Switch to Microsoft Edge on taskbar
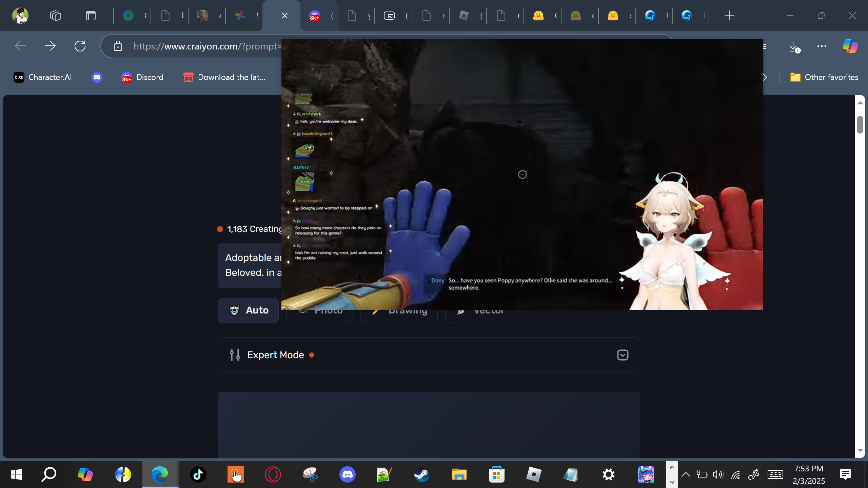Image resolution: width=868 pixels, height=488 pixels. click(x=160, y=474)
